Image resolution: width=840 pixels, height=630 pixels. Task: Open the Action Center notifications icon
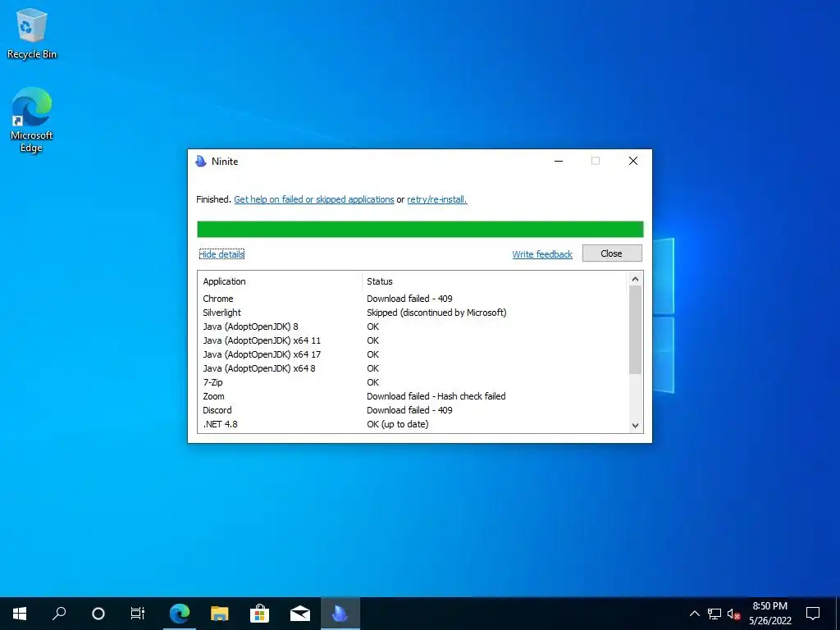click(x=813, y=613)
